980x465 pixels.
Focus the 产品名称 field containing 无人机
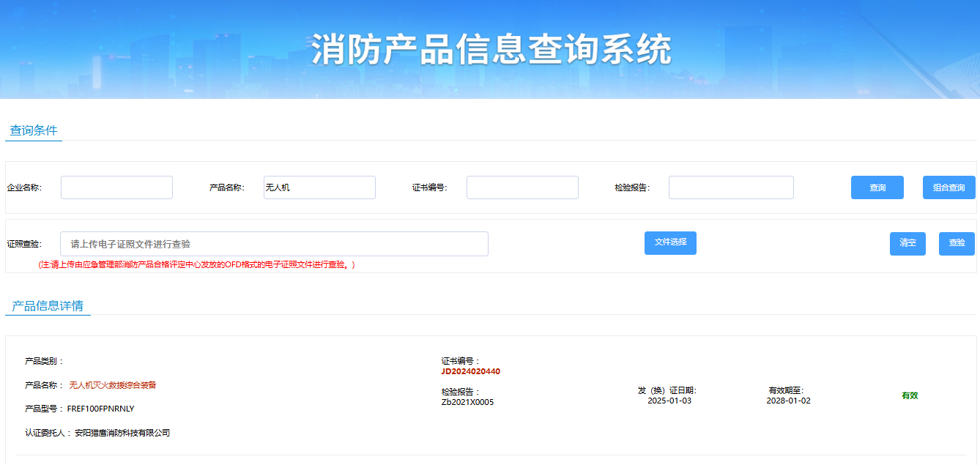pyautogui.click(x=319, y=187)
